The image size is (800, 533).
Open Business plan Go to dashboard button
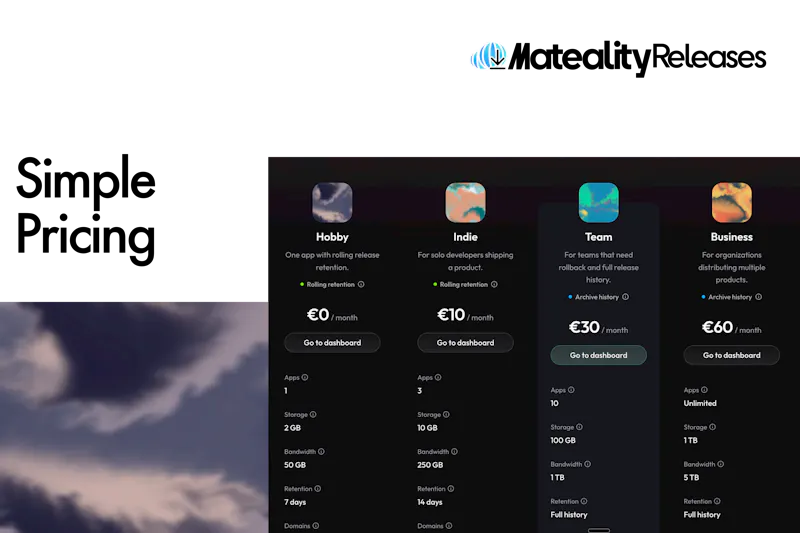coord(732,355)
